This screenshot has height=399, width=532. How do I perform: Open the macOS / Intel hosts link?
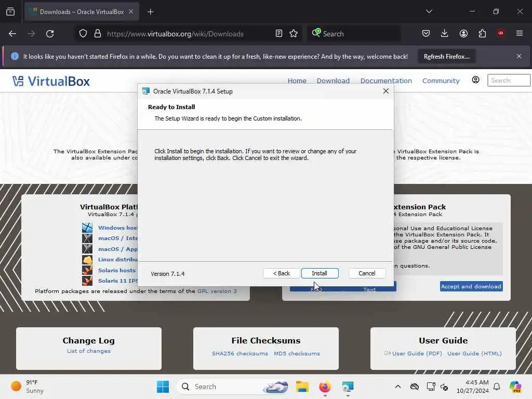click(118, 238)
